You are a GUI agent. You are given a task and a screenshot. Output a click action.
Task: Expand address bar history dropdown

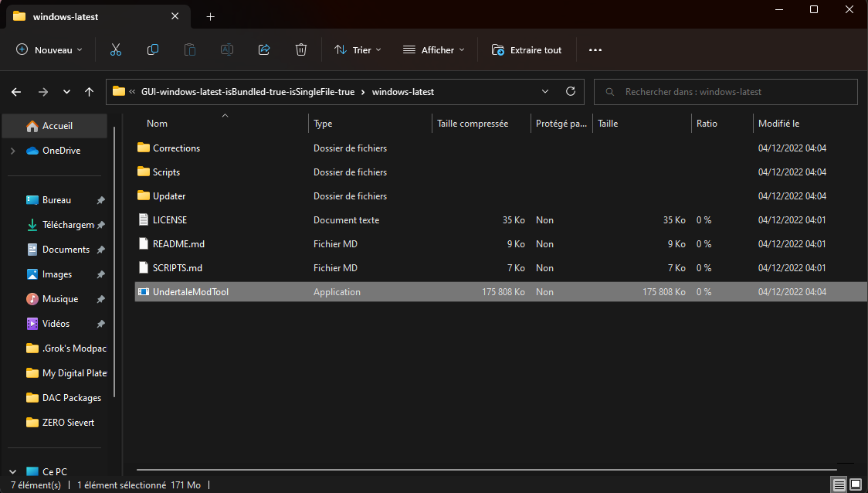pos(545,91)
